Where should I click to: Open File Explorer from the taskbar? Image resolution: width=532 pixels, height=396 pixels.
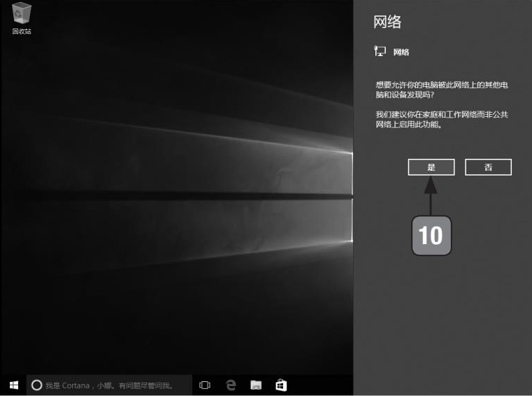coord(256,385)
